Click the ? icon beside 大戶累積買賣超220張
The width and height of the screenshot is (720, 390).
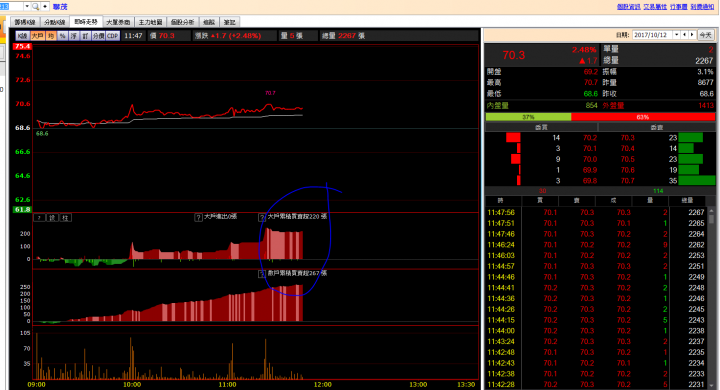(262, 217)
